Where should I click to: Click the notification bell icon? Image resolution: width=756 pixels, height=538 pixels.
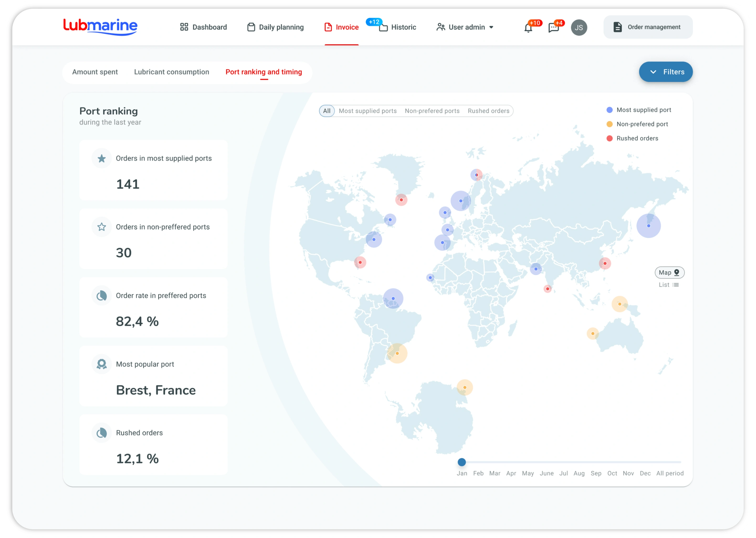pos(528,28)
